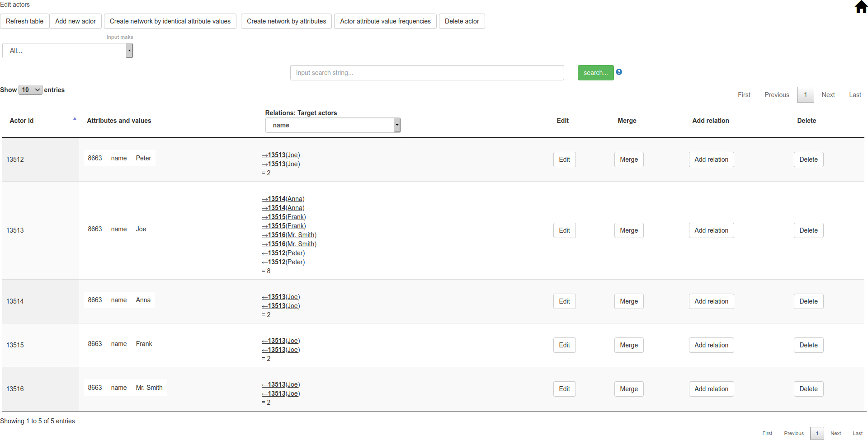The height and width of the screenshot is (440, 868).
Task: Edit actor 13513 Joe
Action: coord(564,230)
